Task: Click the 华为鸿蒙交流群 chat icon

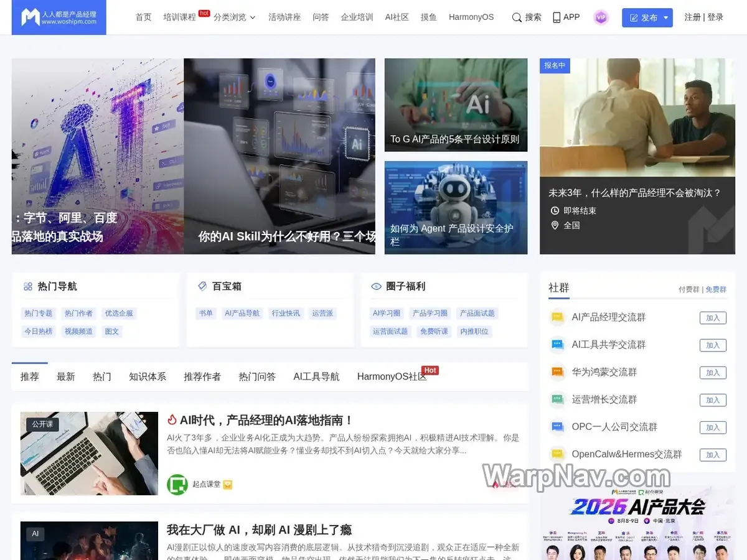Action: pyautogui.click(x=557, y=372)
